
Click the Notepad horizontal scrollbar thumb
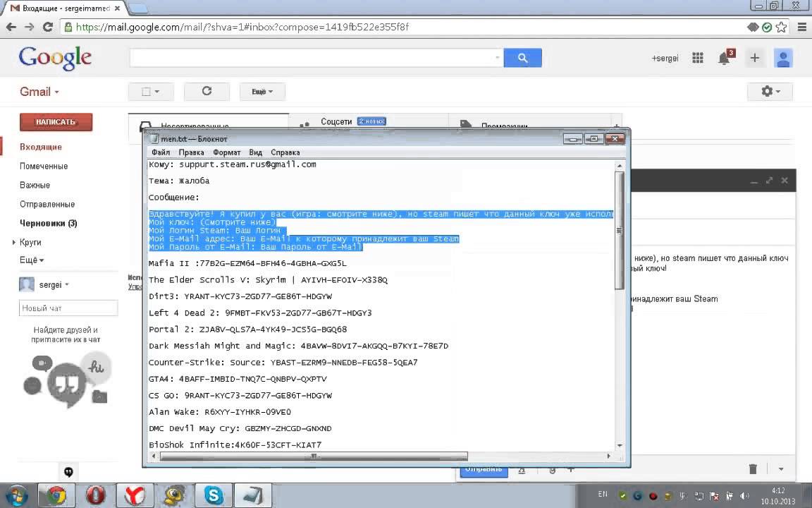[314, 456]
